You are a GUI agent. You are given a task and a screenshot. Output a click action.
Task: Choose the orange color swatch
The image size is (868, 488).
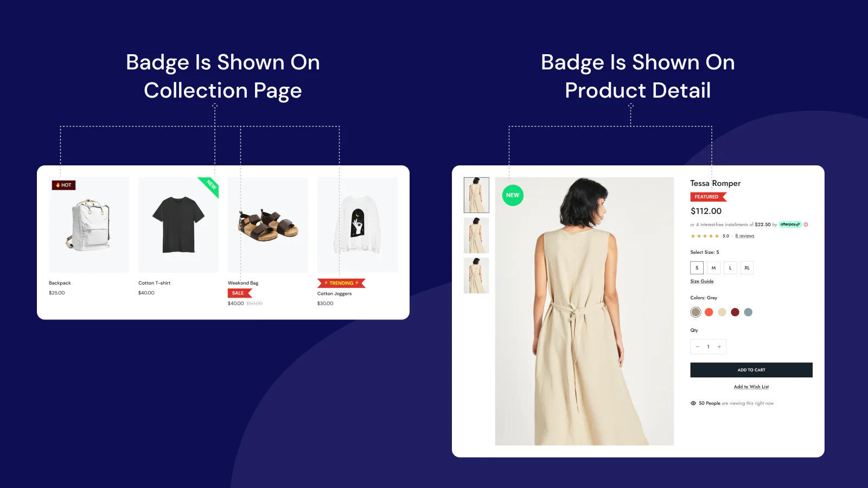coord(709,312)
